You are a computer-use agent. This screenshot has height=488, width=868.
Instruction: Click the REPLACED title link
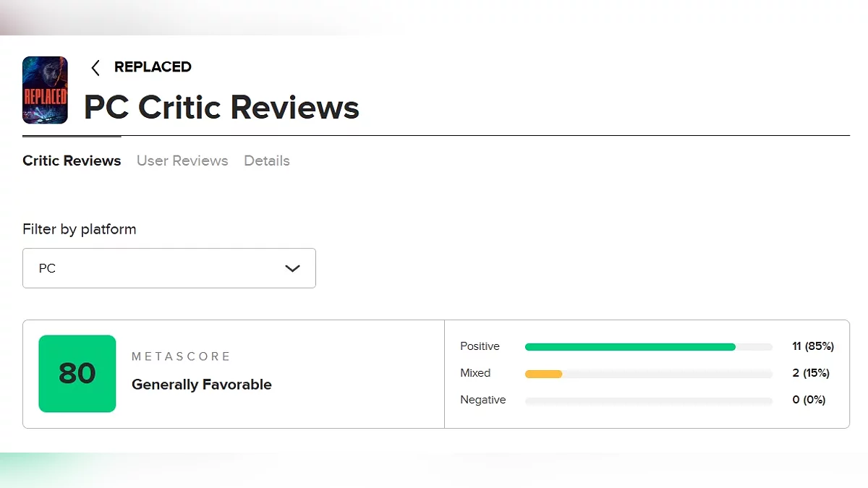tap(153, 67)
